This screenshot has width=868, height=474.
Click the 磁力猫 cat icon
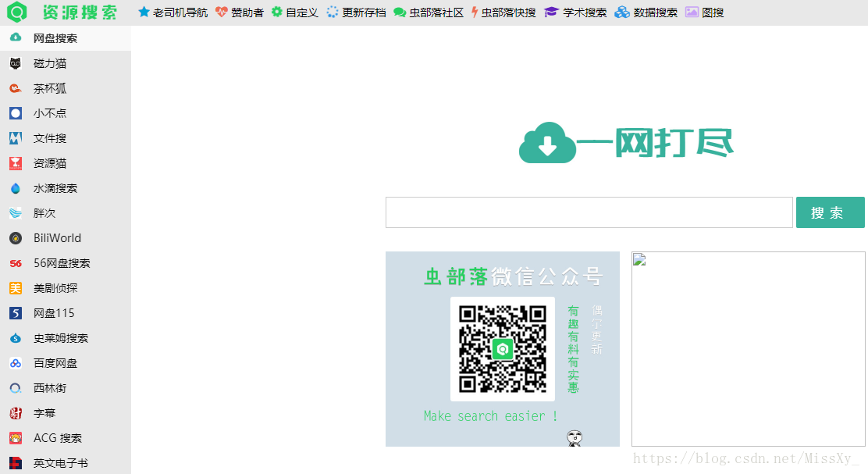tap(16, 63)
